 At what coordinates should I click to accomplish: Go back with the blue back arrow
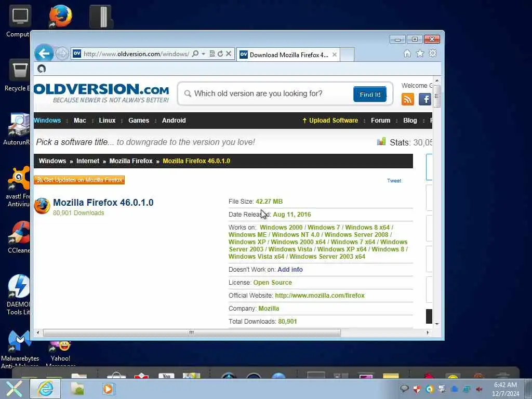click(44, 54)
